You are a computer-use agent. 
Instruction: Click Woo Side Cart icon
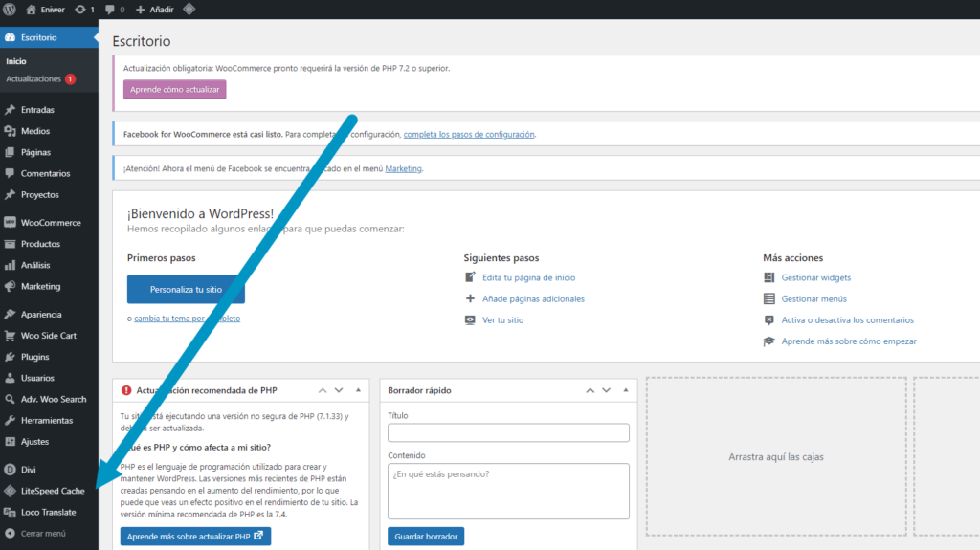coord(10,335)
